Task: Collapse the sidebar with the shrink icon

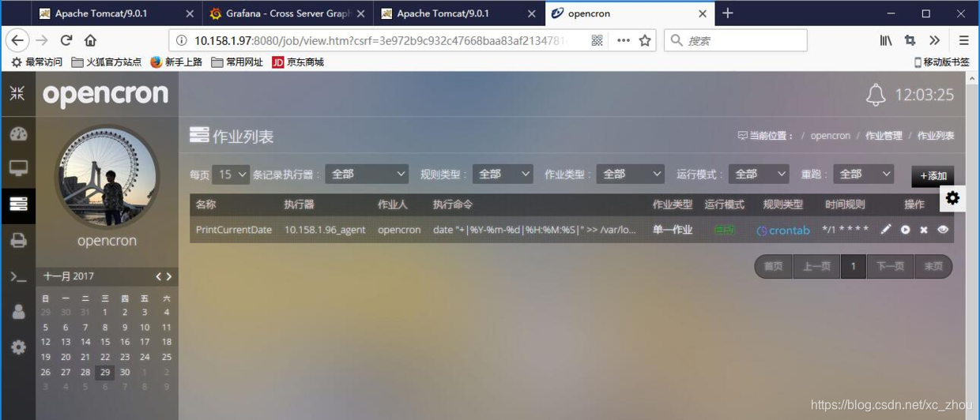Action: pyautogui.click(x=17, y=93)
